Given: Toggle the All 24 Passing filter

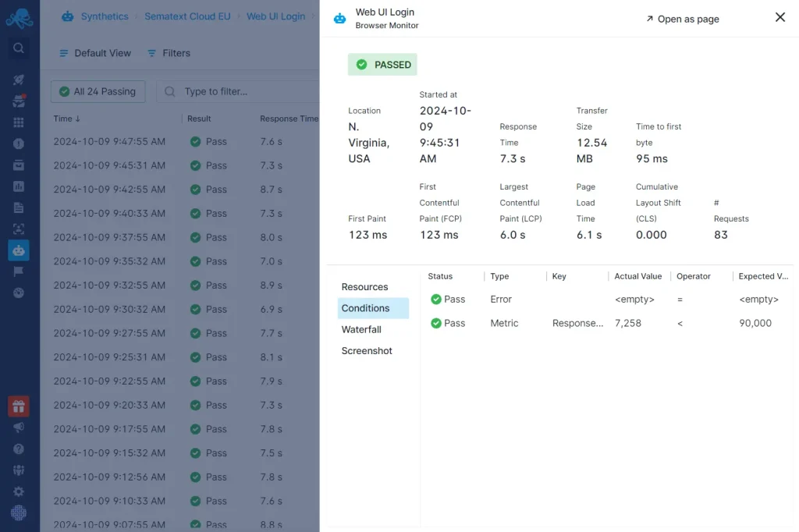Looking at the screenshot, I should [98, 92].
